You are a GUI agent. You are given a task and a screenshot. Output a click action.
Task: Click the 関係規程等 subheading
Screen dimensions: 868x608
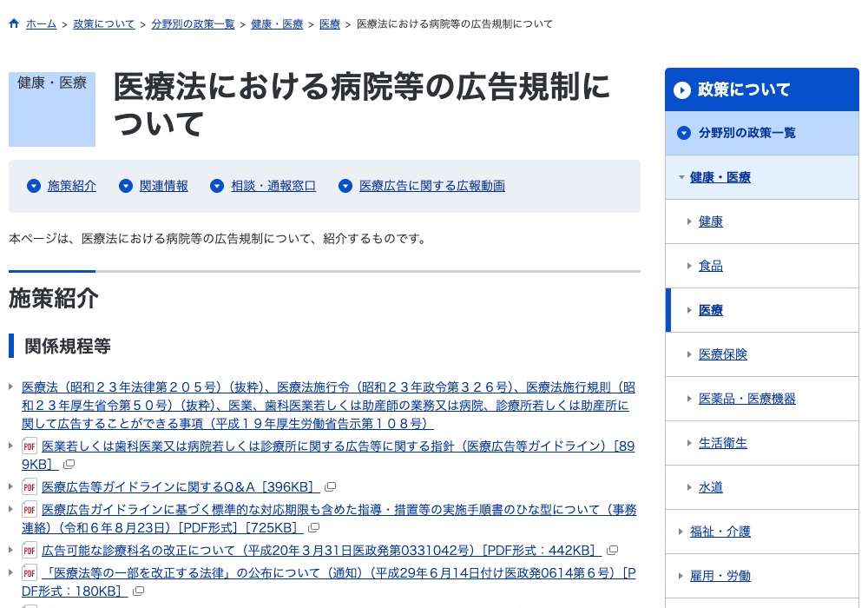(68, 346)
